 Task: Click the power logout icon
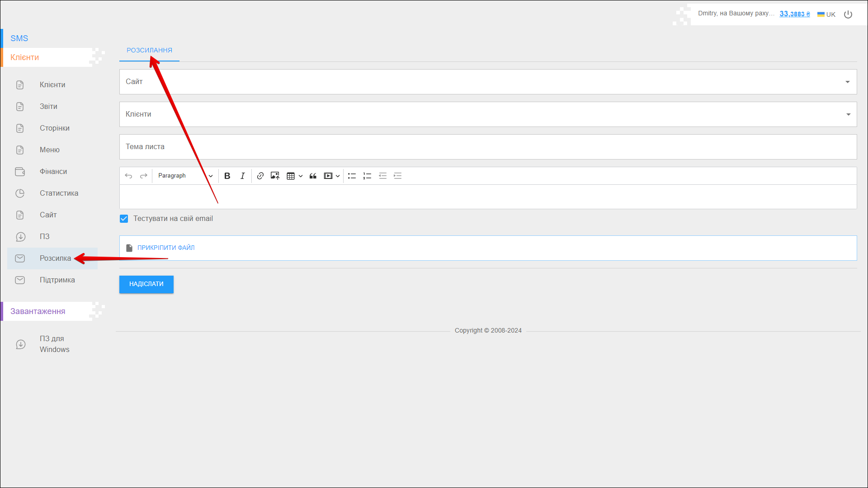point(848,14)
